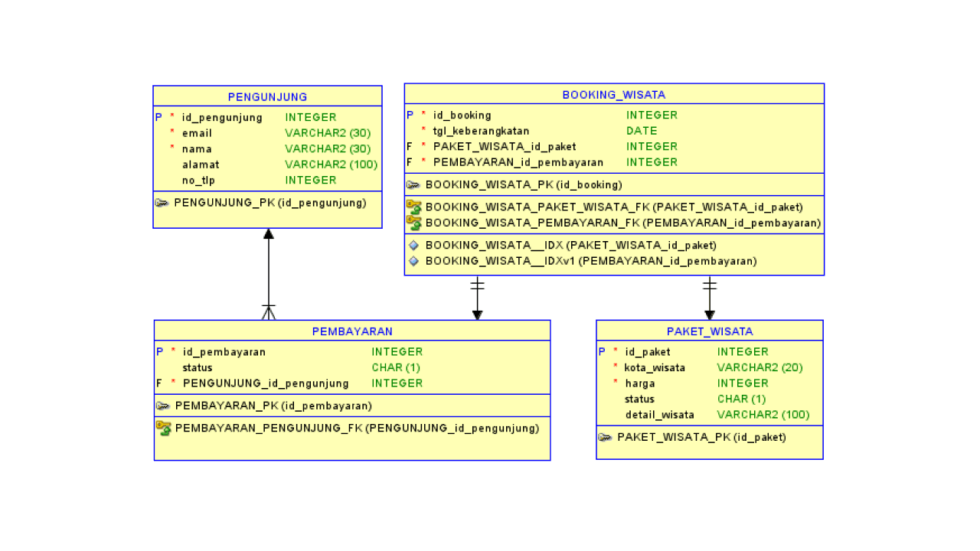Image resolution: width=980 pixels, height=551 pixels.
Task: Click the PAKET_WISATA_PK key icon
Action: click(x=605, y=437)
